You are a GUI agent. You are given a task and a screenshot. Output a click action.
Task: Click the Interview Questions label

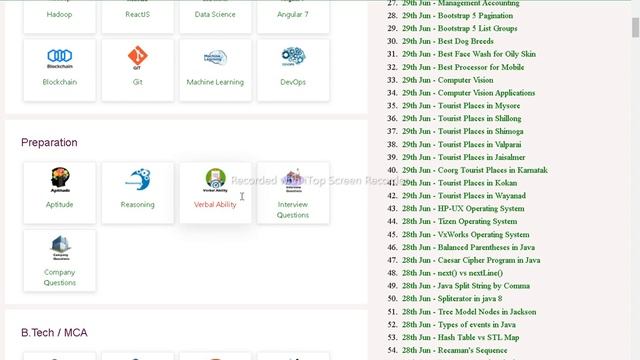293,210
